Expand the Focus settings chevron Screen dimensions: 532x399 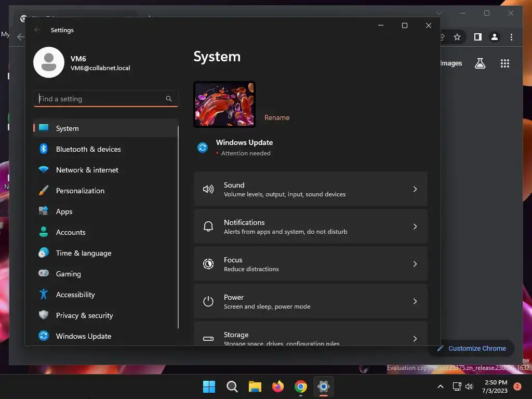(x=415, y=263)
